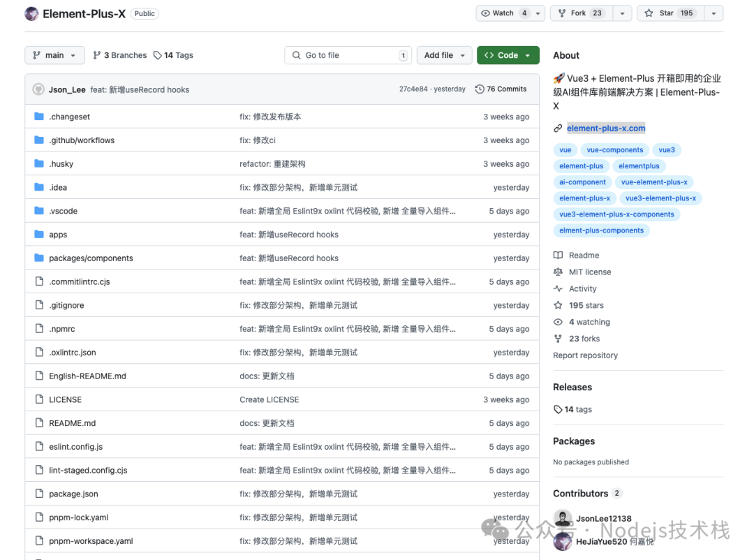Click the link icon beside element-plus-x.com
754x560 pixels.
558,128
